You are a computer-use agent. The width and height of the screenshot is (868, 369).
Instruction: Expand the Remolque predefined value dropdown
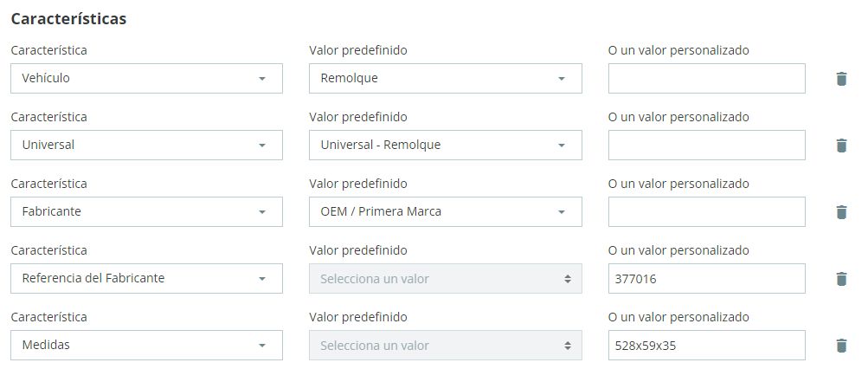click(445, 79)
